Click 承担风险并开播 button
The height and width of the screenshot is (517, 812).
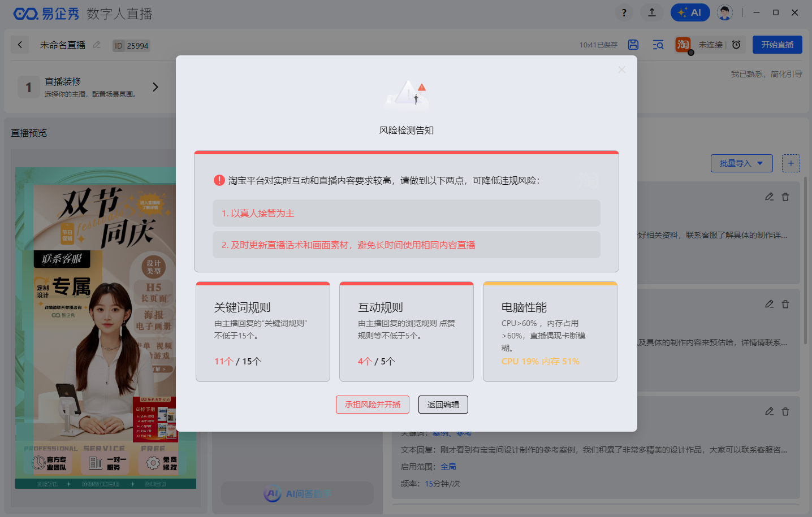click(373, 405)
